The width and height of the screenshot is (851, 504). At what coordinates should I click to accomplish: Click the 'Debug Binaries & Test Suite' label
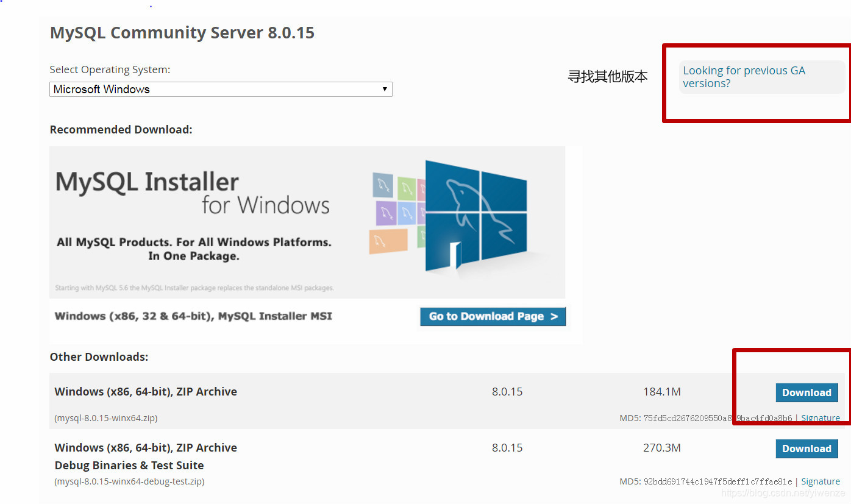(129, 466)
